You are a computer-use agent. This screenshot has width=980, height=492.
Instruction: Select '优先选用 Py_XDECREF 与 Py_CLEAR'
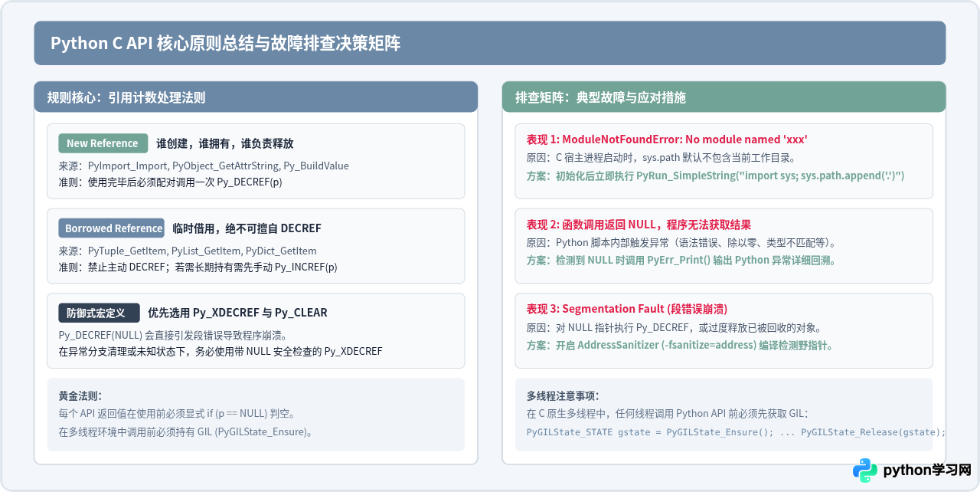click(x=237, y=313)
